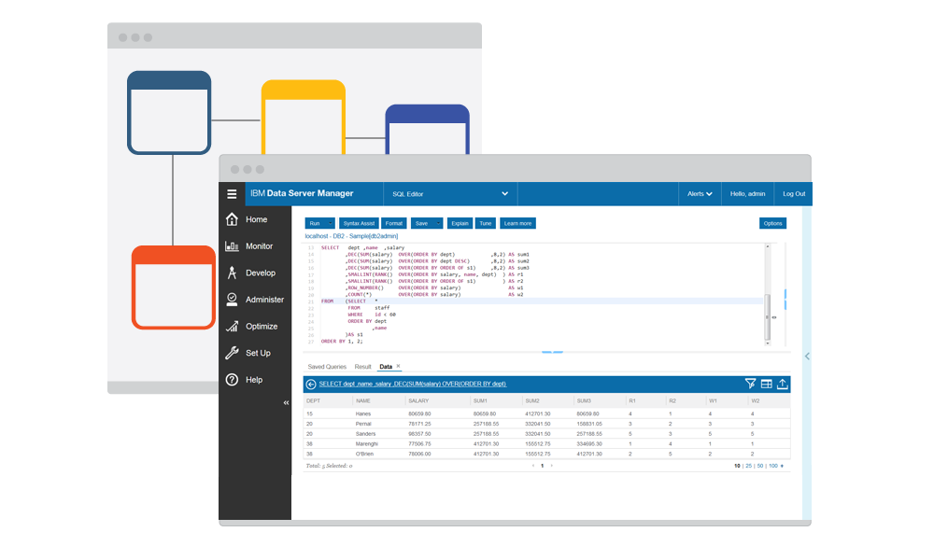Click Hello, admin user menu
The width and height of the screenshot is (934, 560).
(x=747, y=194)
